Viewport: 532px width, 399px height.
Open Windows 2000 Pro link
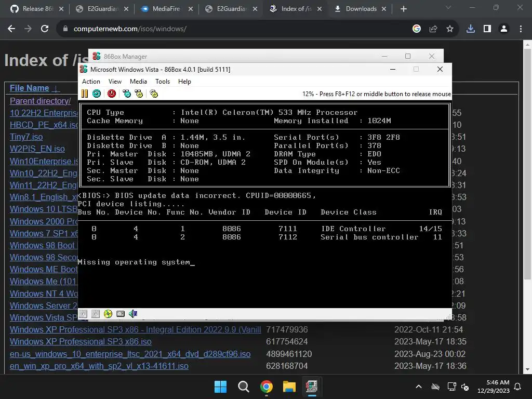[44, 221]
